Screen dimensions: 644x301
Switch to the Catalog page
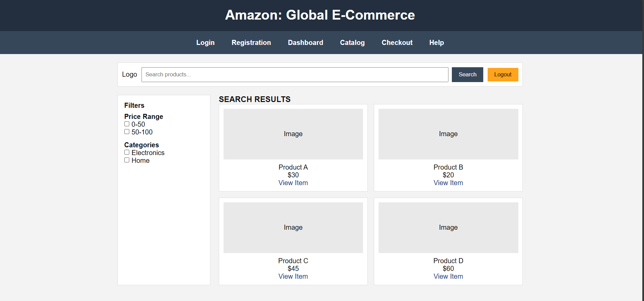tap(352, 43)
